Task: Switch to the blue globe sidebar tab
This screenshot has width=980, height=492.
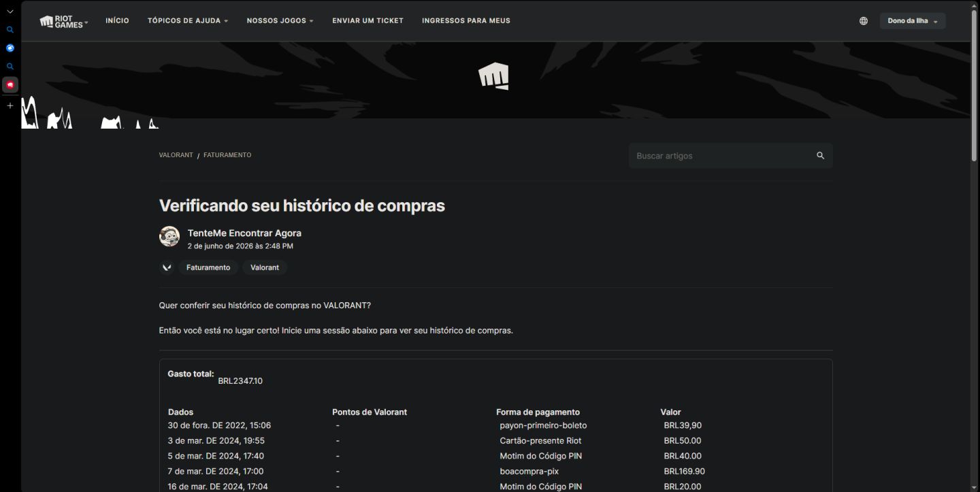Action: (x=10, y=48)
